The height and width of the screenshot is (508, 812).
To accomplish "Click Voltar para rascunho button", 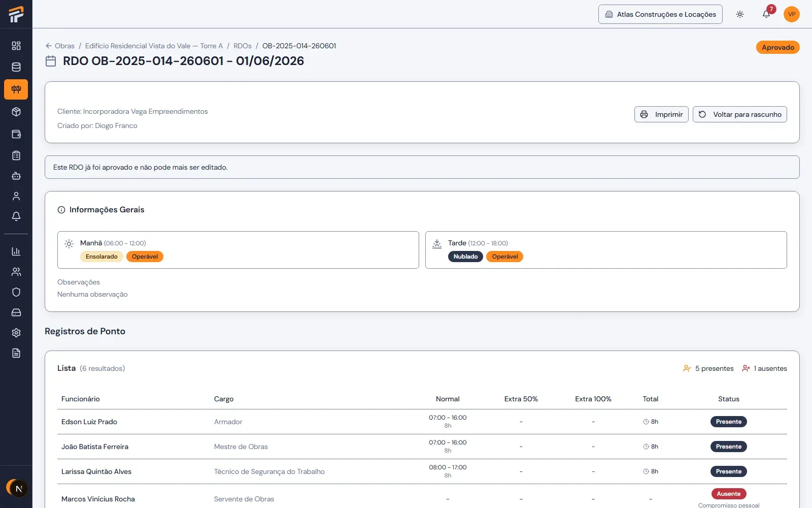I will 740,114.
